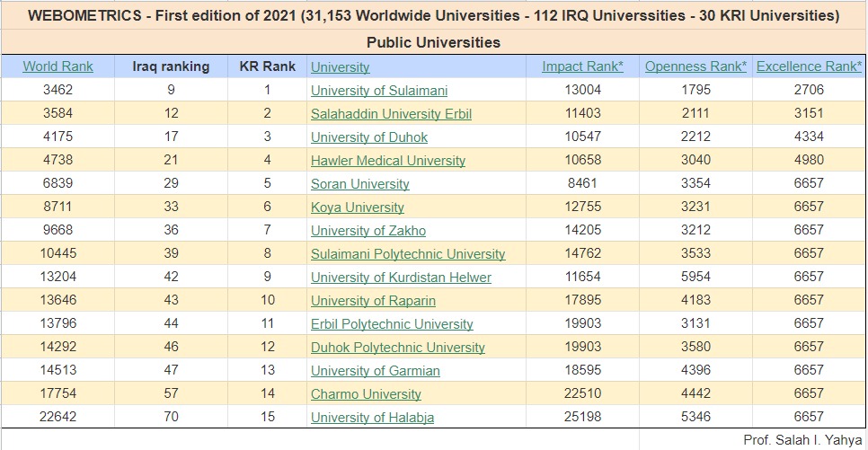Select excellence rank cell 4334

[x=809, y=137]
